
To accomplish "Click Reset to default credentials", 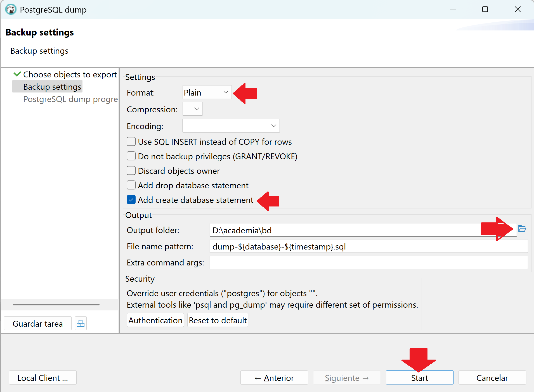I will click(218, 320).
